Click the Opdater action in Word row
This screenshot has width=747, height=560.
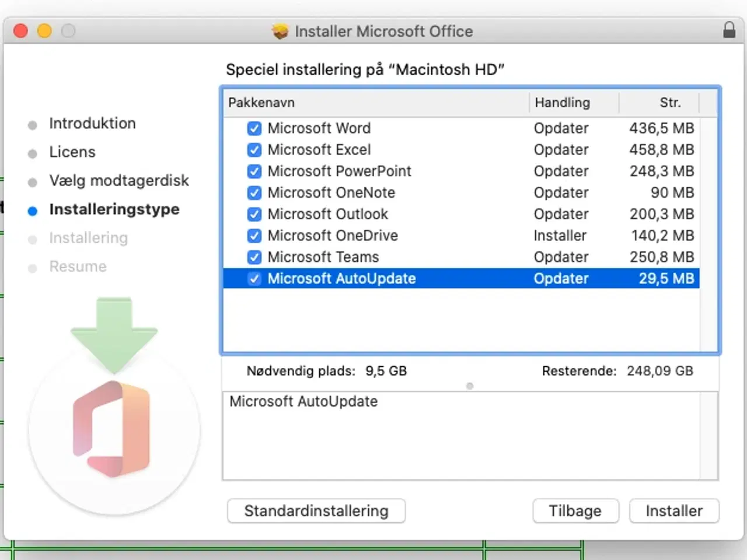(x=561, y=128)
